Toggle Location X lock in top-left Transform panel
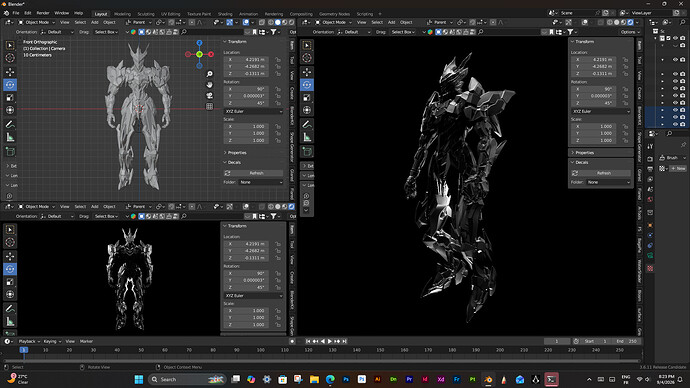 pos(278,59)
